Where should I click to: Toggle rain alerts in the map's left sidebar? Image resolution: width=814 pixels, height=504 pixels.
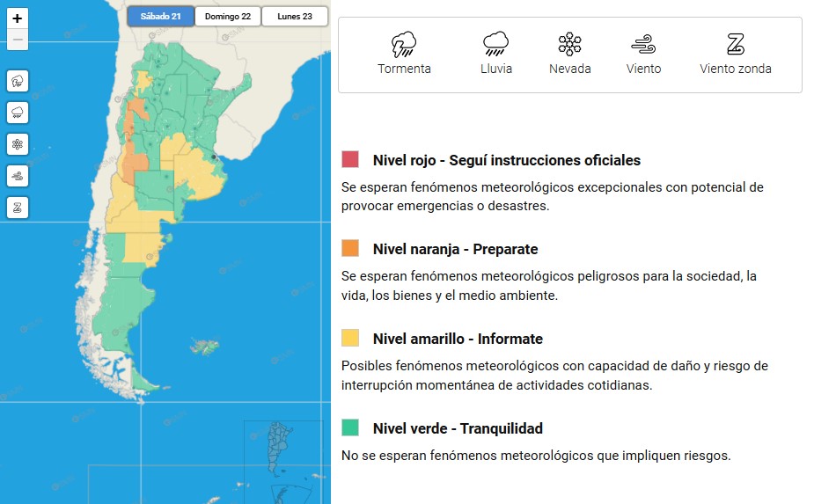click(x=18, y=113)
